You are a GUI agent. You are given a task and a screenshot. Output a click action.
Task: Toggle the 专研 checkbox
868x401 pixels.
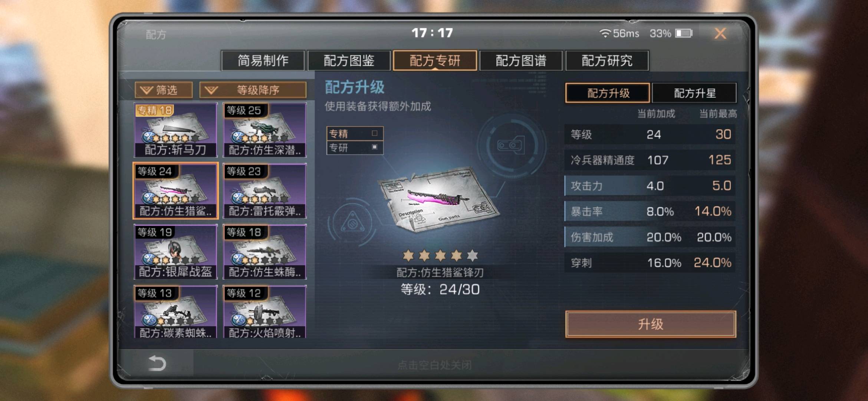pyautogui.click(x=375, y=147)
